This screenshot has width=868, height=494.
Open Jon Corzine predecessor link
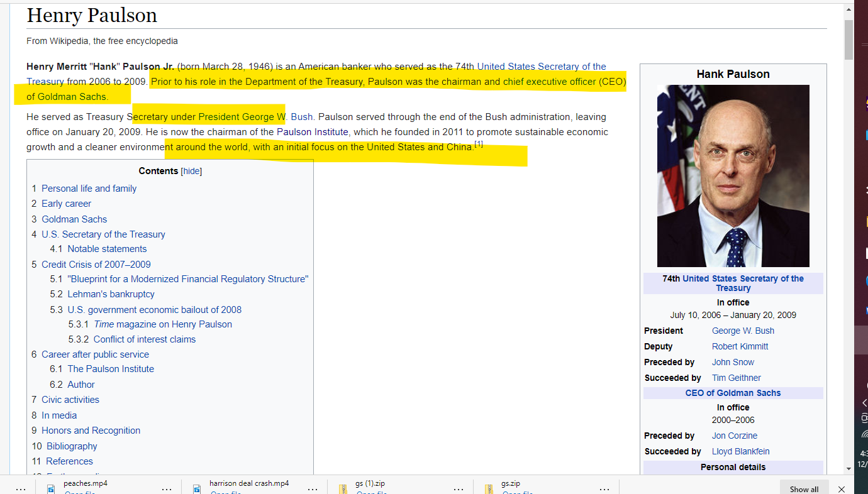735,436
